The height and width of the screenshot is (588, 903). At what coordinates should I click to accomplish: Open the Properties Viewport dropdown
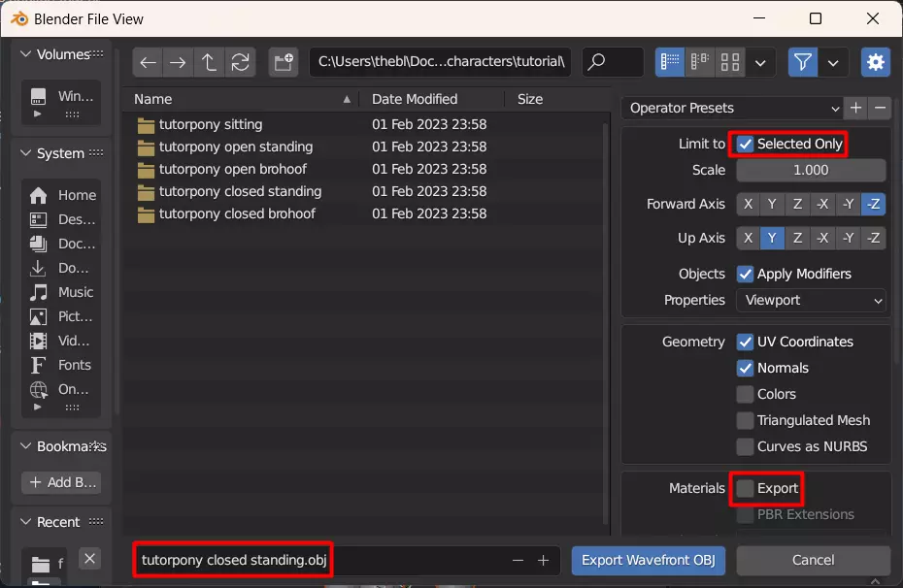(811, 300)
